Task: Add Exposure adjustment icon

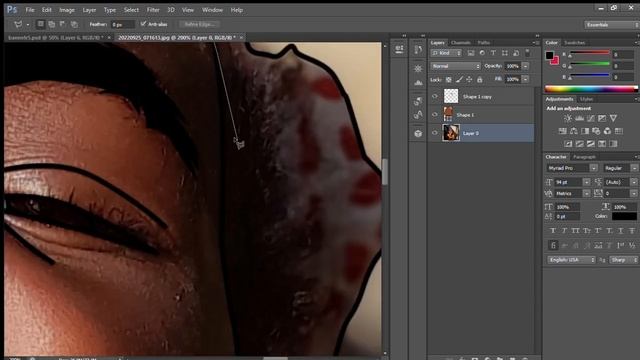Action: pos(602,118)
